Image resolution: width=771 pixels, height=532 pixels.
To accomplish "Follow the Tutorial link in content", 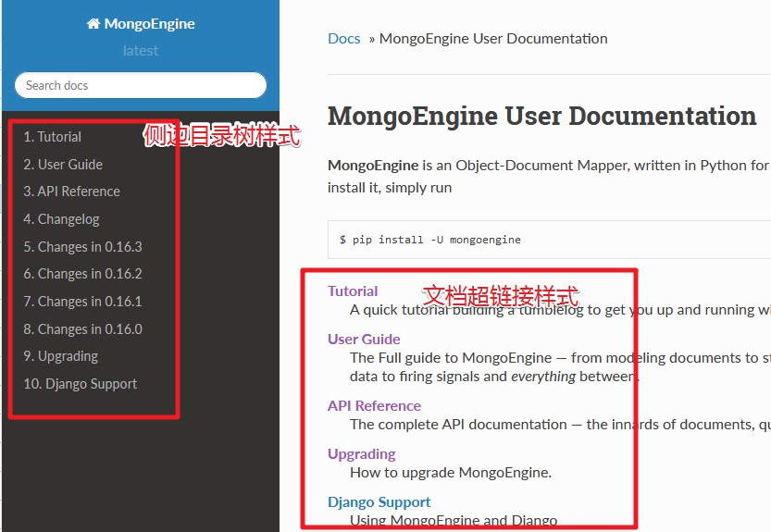I will [x=353, y=291].
